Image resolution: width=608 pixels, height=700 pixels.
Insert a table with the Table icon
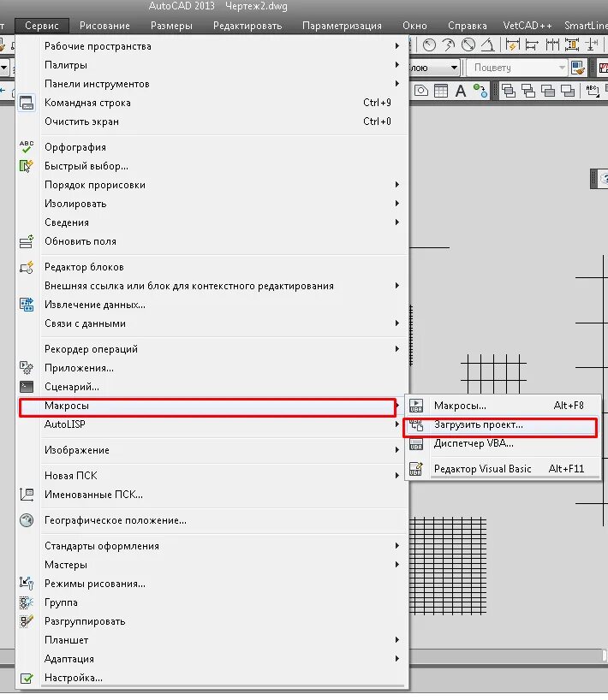(x=441, y=91)
